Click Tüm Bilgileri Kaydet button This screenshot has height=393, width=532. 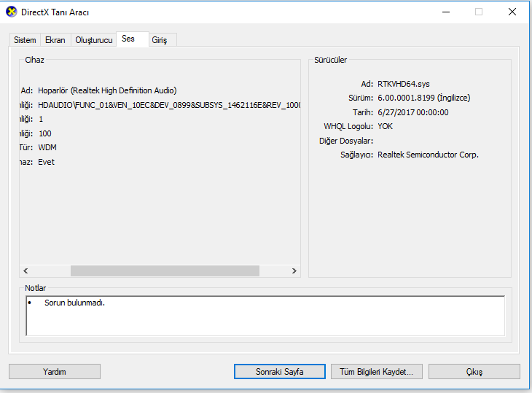(x=377, y=372)
